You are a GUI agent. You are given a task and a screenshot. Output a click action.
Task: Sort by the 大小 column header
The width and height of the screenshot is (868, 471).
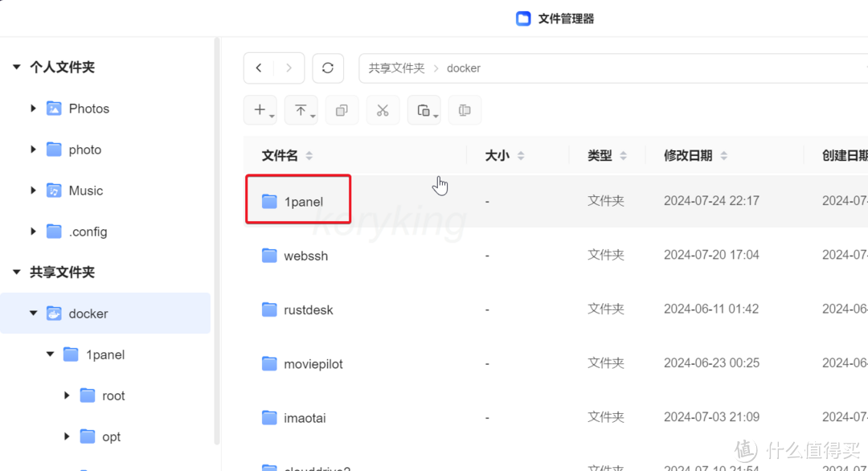pyautogui.click(x=505, y=155)
